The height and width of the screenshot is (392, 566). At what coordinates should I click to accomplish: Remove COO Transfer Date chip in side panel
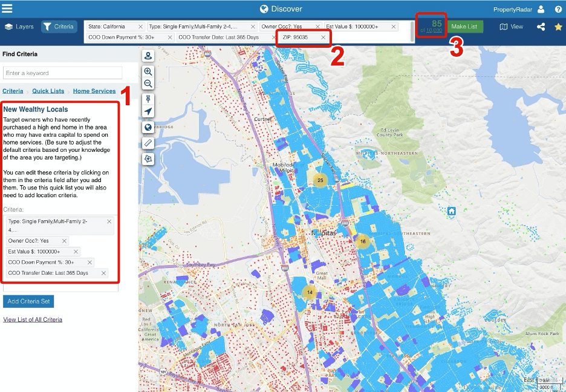point(103,273)
